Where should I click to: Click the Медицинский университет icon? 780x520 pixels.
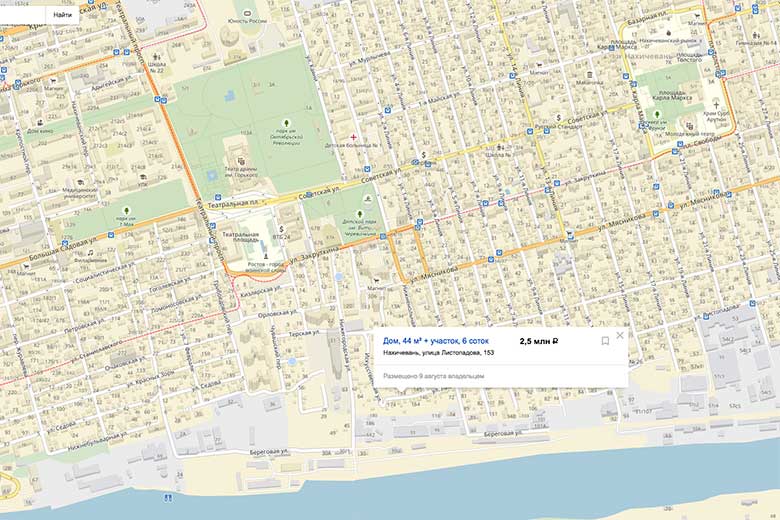pyautogui.click(x=80, y=183)
